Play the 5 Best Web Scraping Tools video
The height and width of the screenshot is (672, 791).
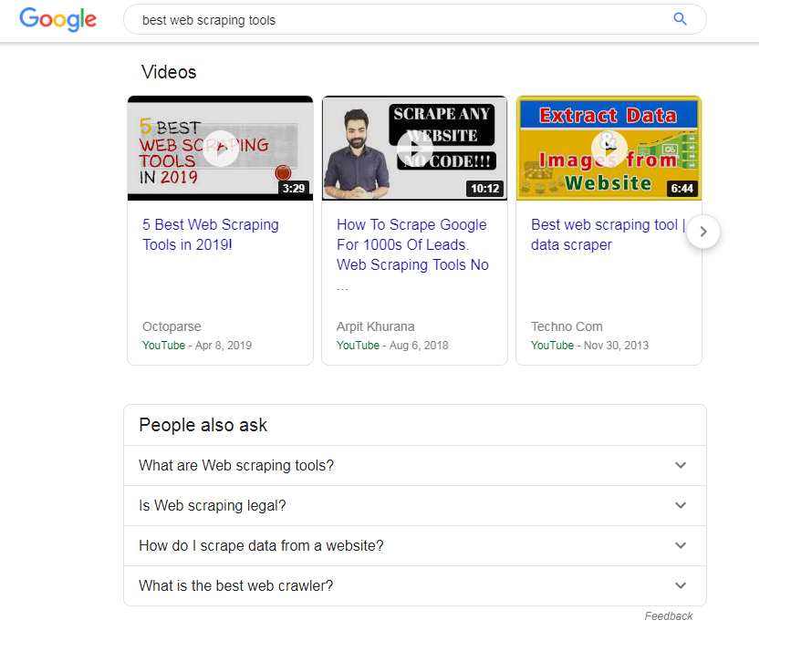pos(220,149)
